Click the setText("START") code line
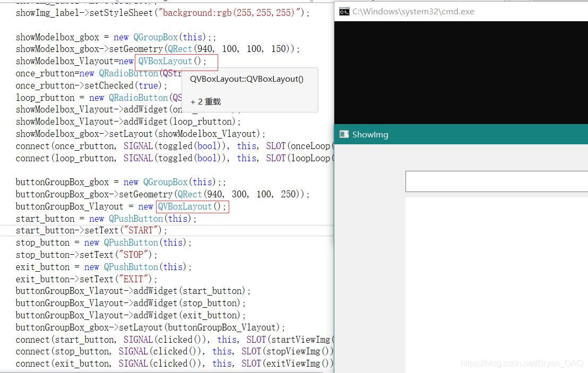This screenshot has width=588, height=373. tap(90, 230)
